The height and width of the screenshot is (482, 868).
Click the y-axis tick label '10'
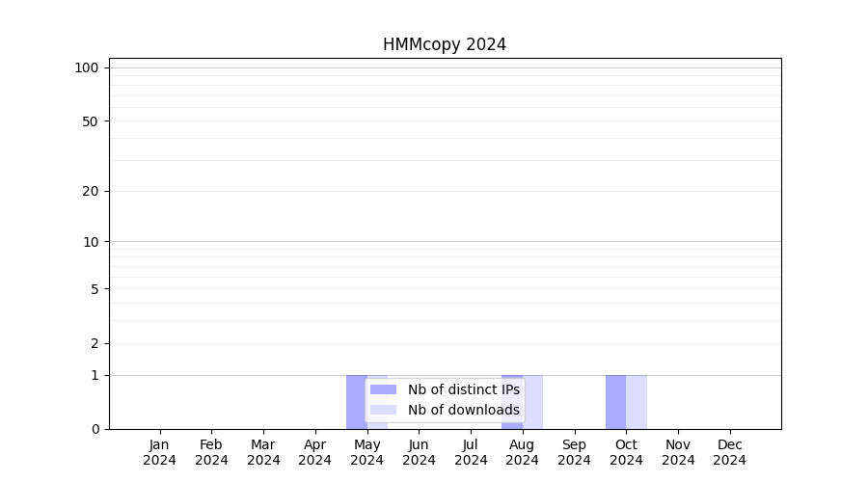[91, 242]
